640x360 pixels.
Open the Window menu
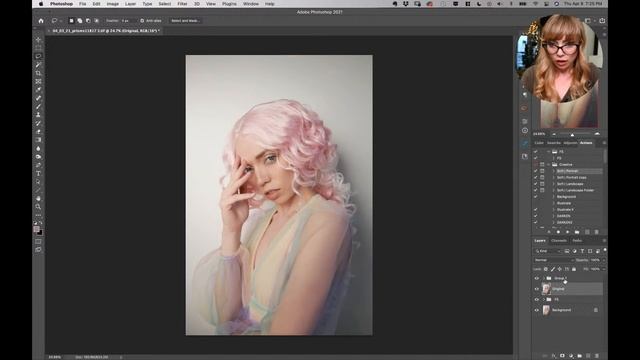coord(251,4)
